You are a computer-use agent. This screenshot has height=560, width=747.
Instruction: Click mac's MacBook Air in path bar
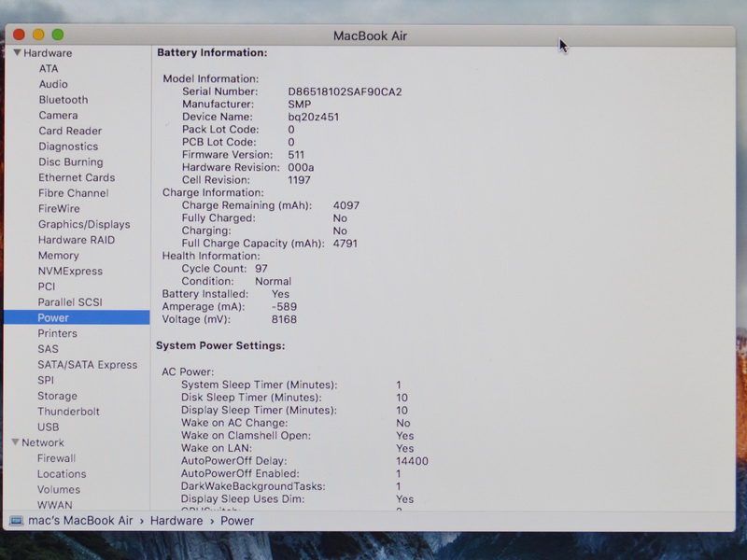click(x=80, y=521)
